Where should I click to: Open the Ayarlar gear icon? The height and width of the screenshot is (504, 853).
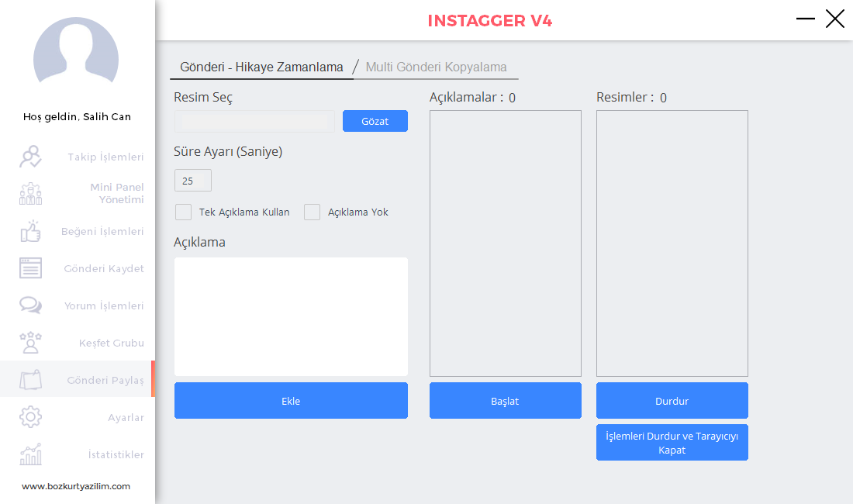point(30,417)
